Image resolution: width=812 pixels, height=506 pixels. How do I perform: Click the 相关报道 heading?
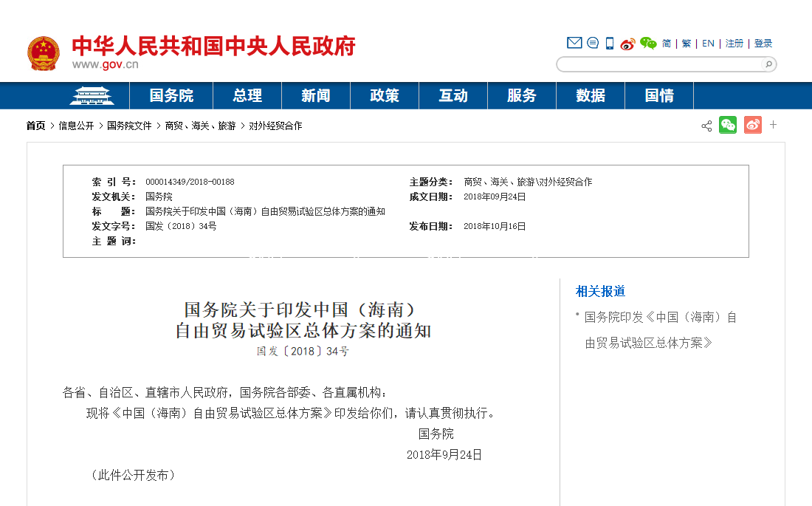click(x=600, y=291)
